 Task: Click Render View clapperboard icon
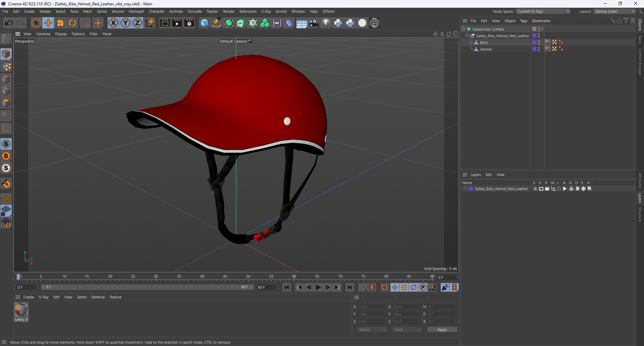point(165,23)
